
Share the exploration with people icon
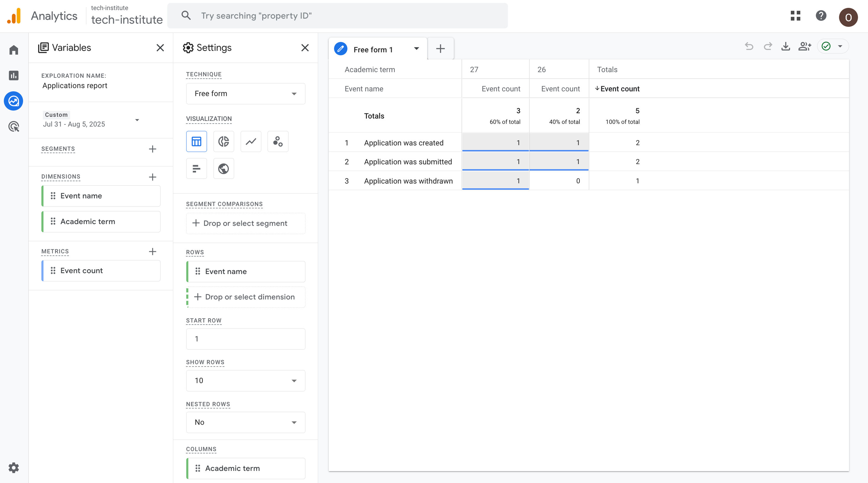coord(805,46)
